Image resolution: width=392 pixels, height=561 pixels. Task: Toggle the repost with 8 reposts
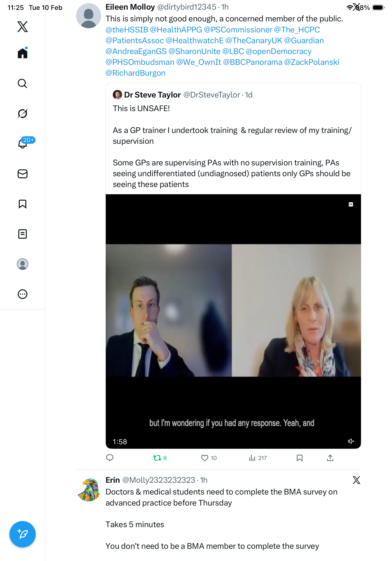pos(160,458)
